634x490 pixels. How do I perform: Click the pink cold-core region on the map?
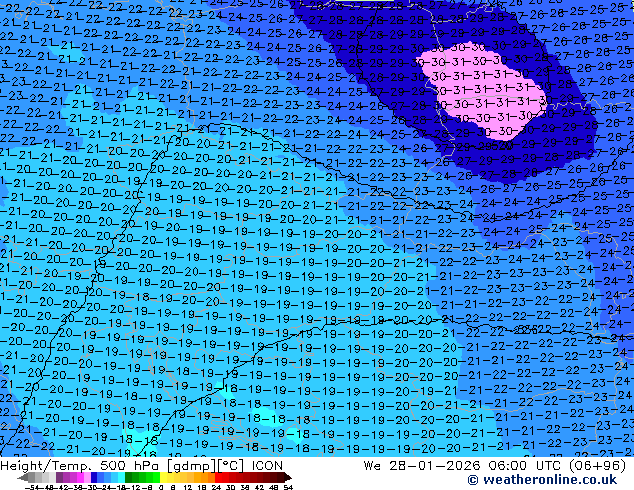(485, 91)
